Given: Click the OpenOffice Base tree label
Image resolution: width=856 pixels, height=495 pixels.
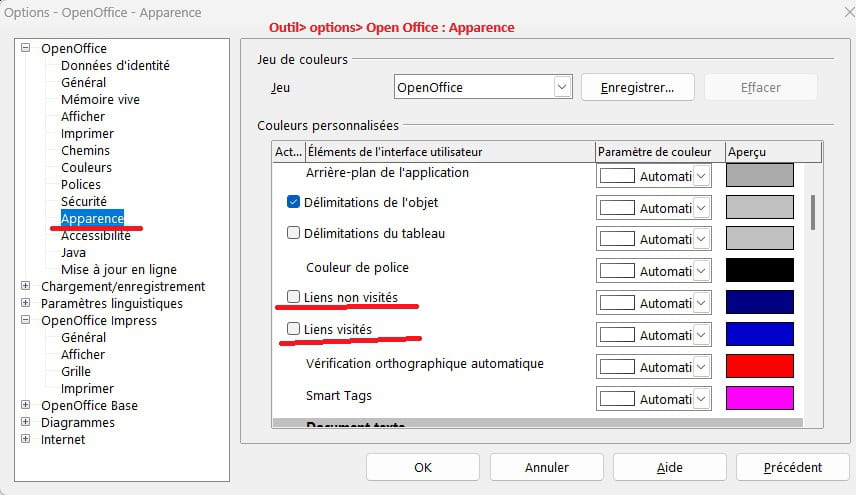Looking at the screenshot, I should 89,405.
